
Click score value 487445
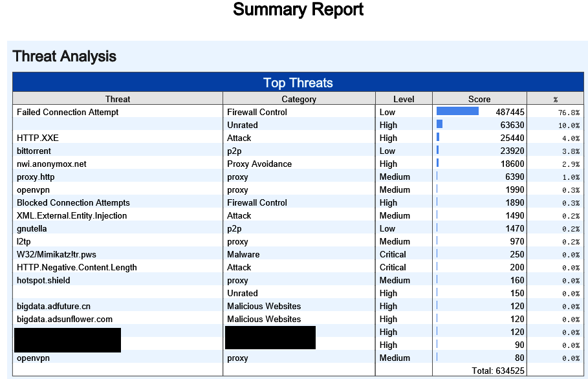510,112
